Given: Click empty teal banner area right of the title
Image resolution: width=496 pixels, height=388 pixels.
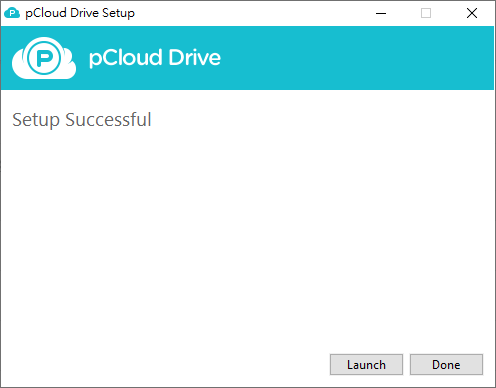Looking at the screenshot, I should (357, 58).
